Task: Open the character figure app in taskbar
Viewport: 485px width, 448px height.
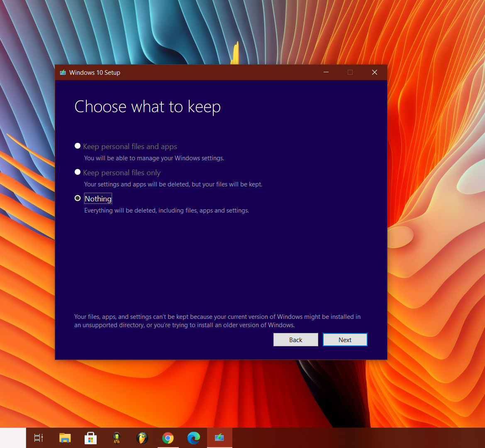Action: click(x=117, y=438)
